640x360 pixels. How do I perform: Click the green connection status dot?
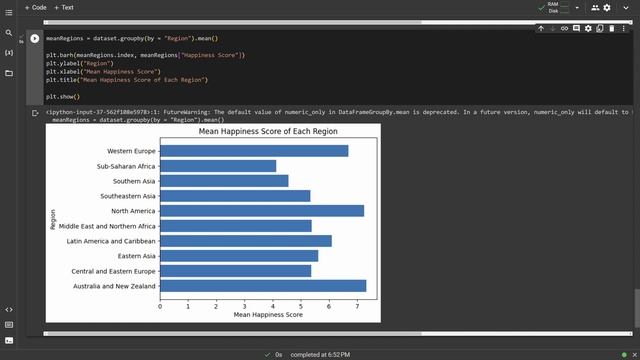(624, 355)
